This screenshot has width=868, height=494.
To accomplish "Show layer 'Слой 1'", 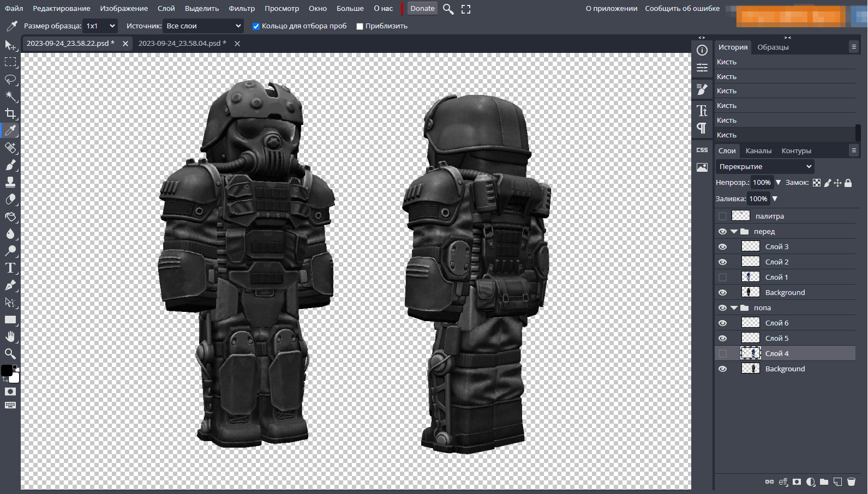I will coord(722,277).
